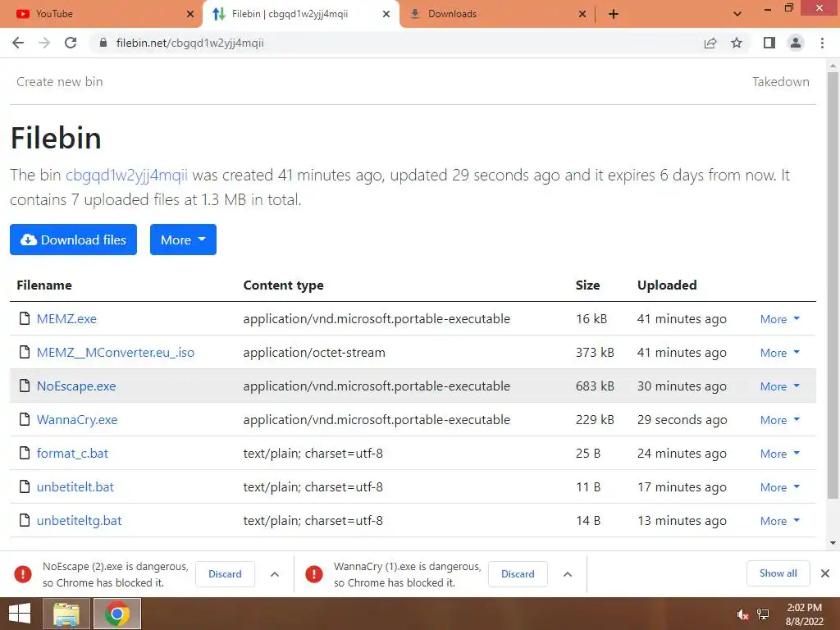Screen dimensions: 840x630
Task: Expand More menu for format_c.bat row
Action: coord(779,454)
